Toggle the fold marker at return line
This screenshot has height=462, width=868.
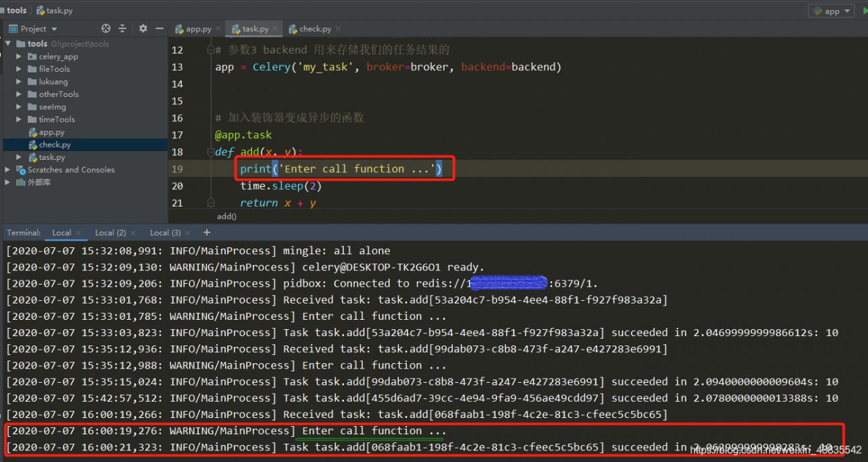[210, 203]
